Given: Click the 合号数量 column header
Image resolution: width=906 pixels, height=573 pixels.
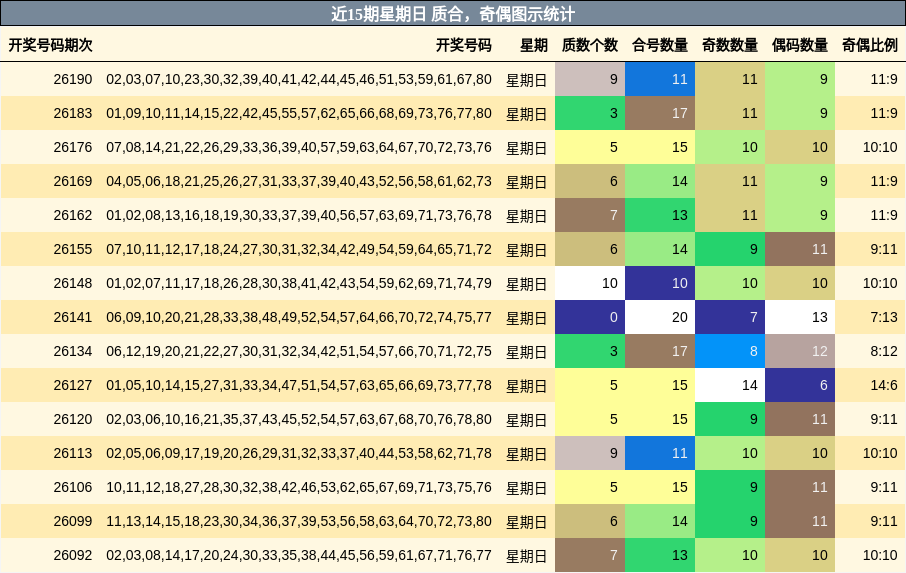Looking at the screenshot, I should [659, 45].
